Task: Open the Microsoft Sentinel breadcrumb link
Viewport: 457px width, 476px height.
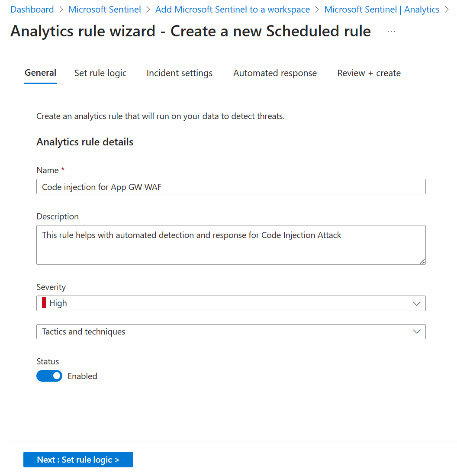Action: click(x=105, y=10)
